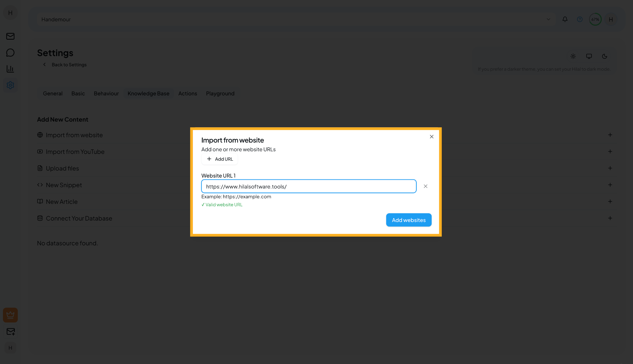Switch theme to light mode with sun toggle
633x364 pixels.
[x=573, y=56]
